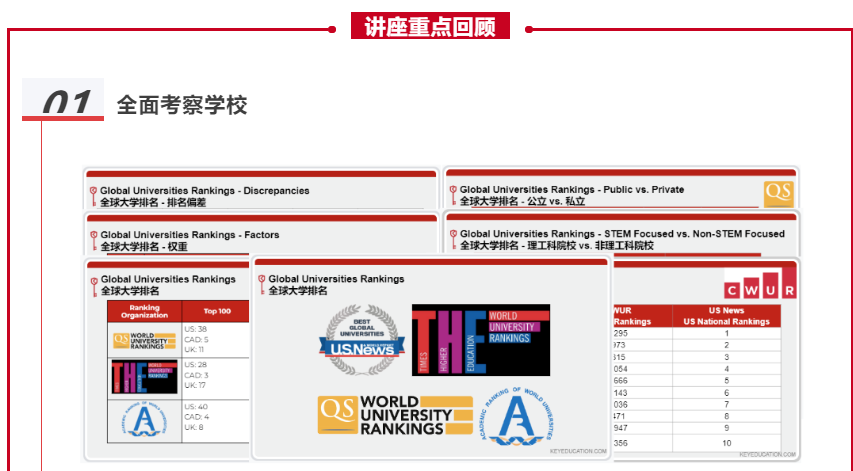
Task: Click the Top 100 column header
Action: tap(216, 311)
